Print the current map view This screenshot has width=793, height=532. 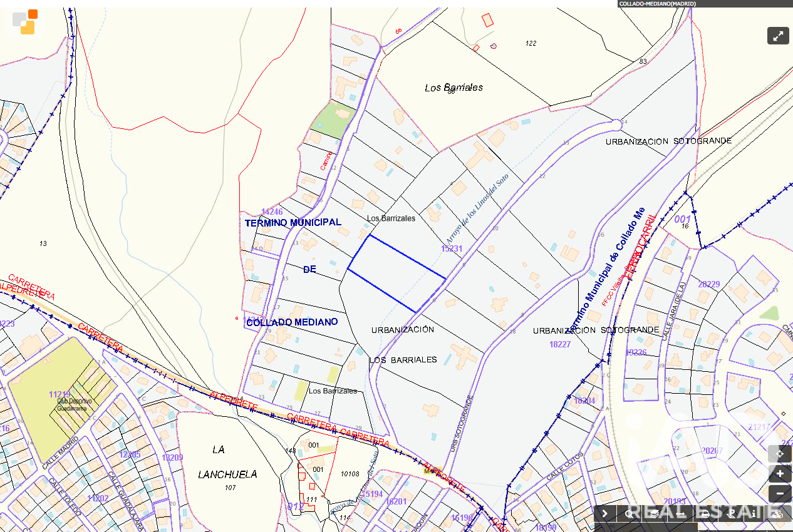[704, 513]
